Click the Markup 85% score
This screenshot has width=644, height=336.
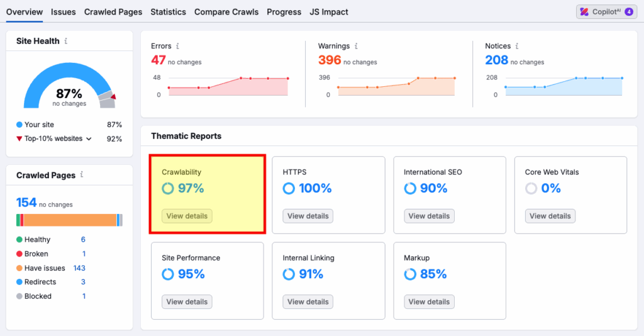tap(433, 274)
